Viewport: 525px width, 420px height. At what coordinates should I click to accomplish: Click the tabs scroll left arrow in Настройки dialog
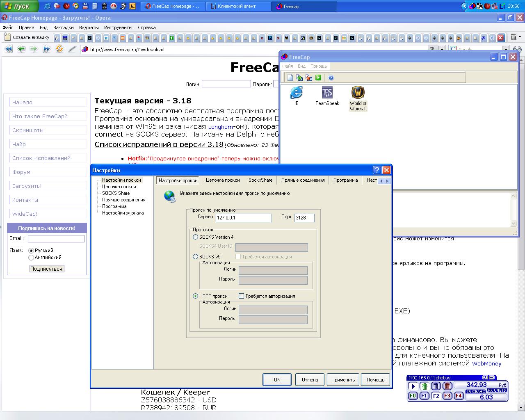381,180
